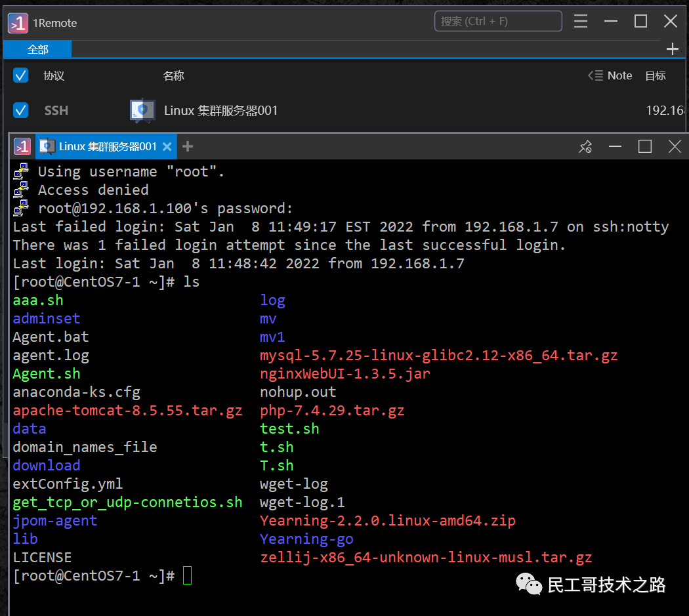Switch to the 全部 tab

pyautogui.click(x=37, y=49)
